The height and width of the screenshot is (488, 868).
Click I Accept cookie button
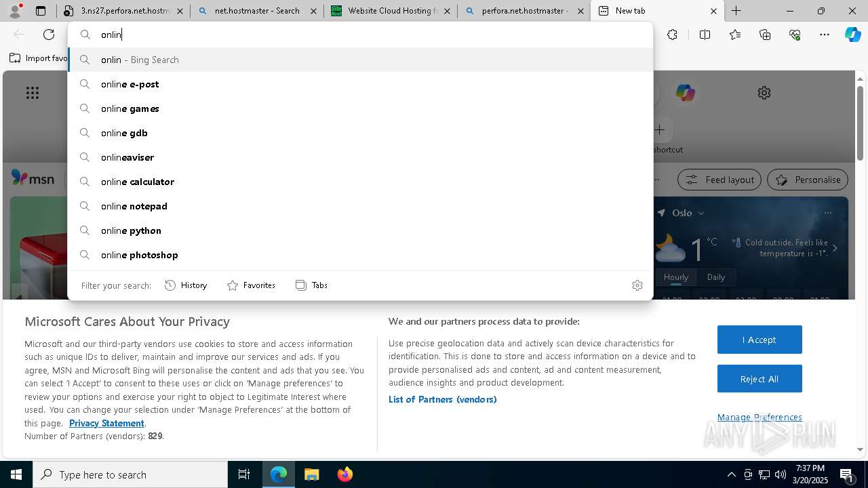(759, 340)
